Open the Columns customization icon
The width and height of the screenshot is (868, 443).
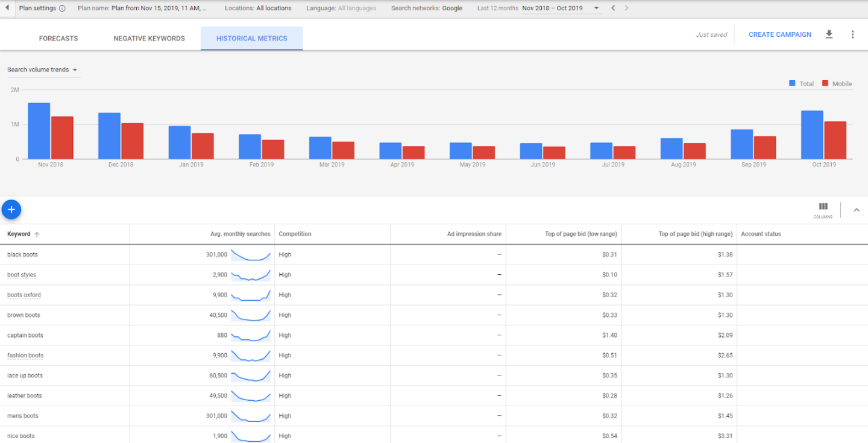pos(823,209)
